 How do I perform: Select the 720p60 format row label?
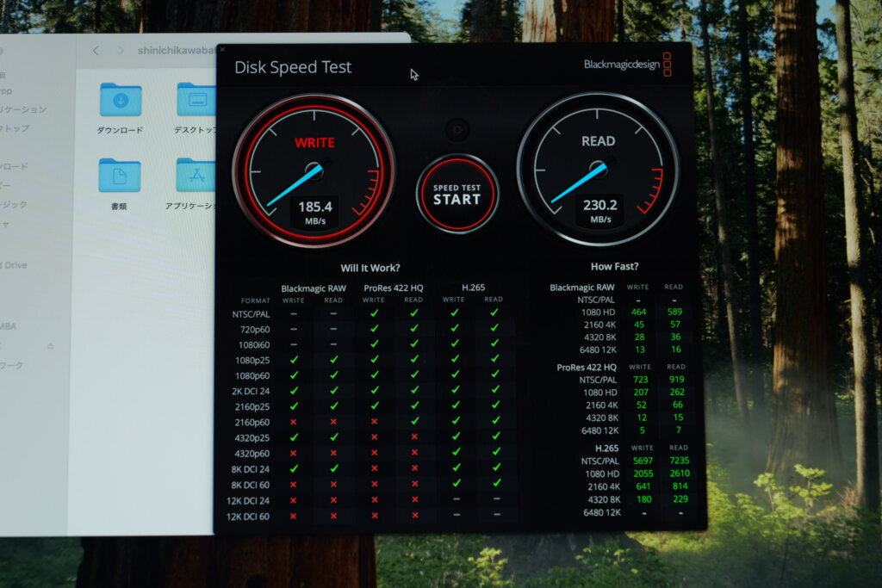coord(255,330)
